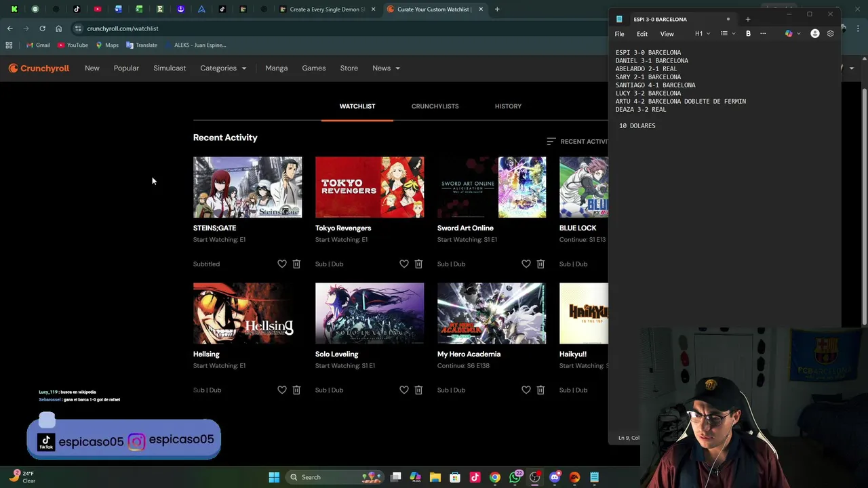
Task: Open the My Hero Academia thumbnail
Action: [492, 313]
